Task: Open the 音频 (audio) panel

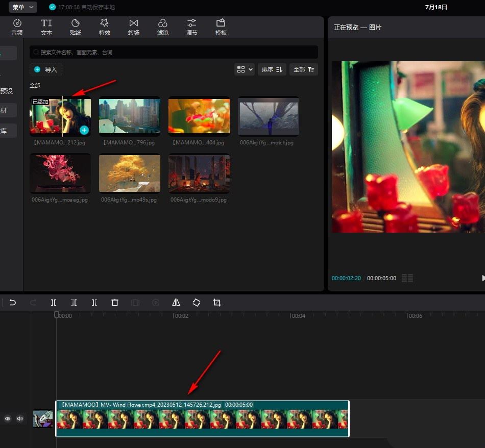Action: (17, 27)
